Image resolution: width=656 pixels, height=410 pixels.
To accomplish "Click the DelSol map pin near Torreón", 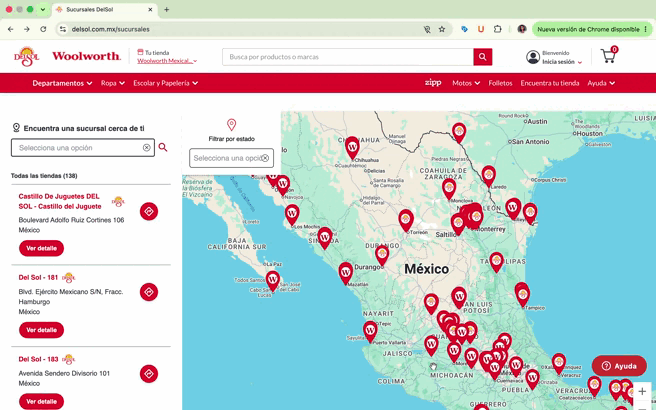I will pos(406,220).
